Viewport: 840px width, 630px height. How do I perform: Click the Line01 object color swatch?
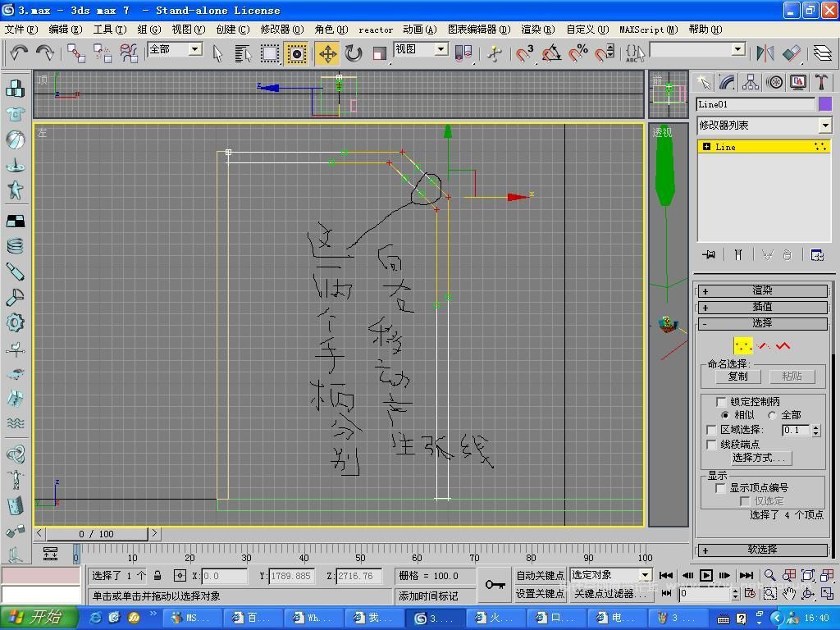(825, 104)
